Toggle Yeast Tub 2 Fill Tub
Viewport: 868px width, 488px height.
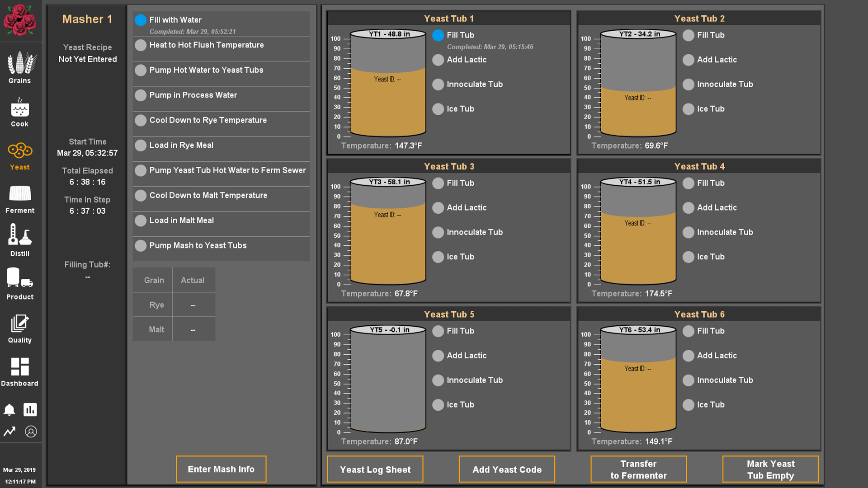pos(689,35)
